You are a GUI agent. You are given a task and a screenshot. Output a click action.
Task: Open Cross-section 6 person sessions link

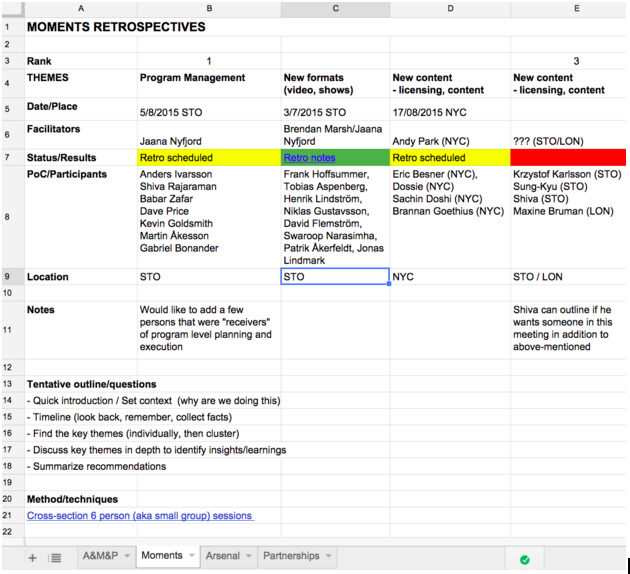coord(140,516)
